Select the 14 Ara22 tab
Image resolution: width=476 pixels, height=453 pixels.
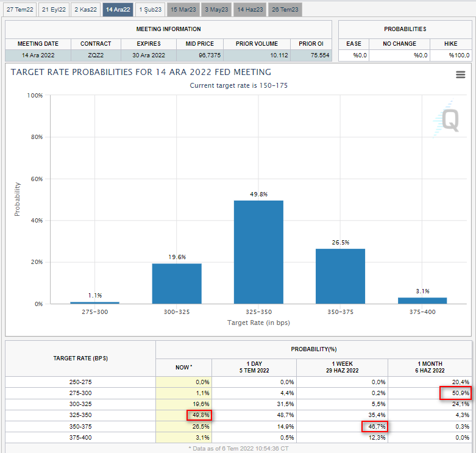point(118,9)
